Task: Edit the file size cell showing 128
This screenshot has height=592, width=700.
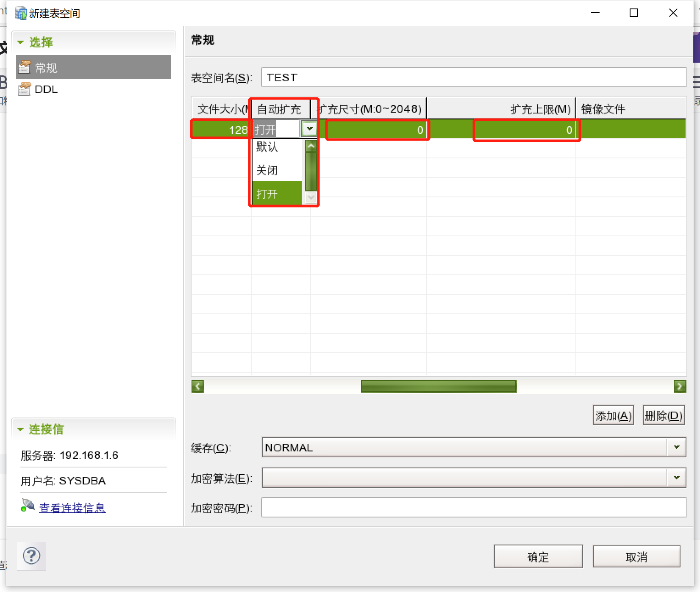Action: (222, 130)
